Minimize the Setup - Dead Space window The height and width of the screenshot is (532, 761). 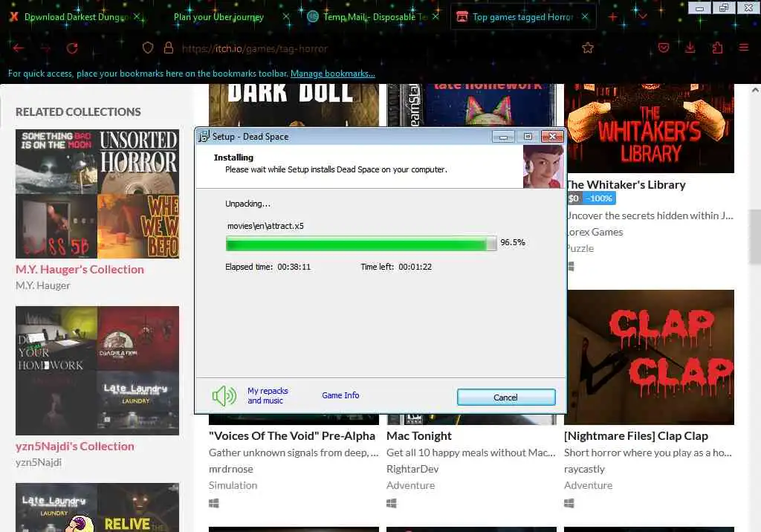pos(503,137)
